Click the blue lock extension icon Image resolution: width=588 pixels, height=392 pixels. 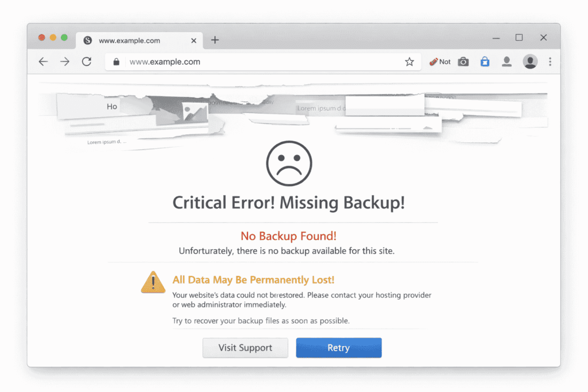(x=485, y=61)
